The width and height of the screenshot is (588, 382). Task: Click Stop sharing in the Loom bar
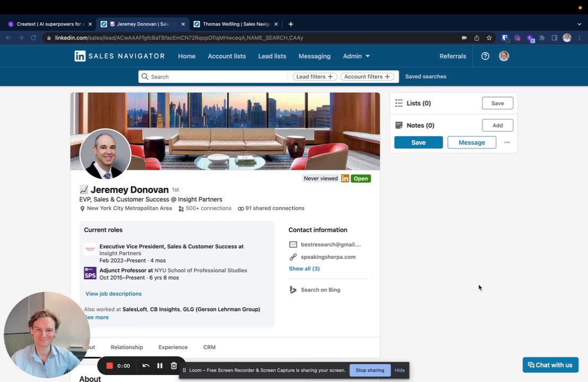(370, 370)
